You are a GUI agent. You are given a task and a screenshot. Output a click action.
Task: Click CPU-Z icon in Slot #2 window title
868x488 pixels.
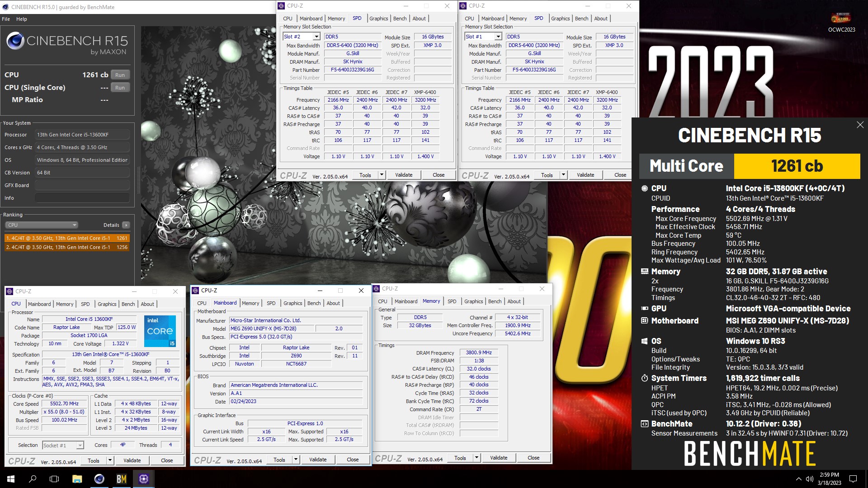click(x=281, y=6)
